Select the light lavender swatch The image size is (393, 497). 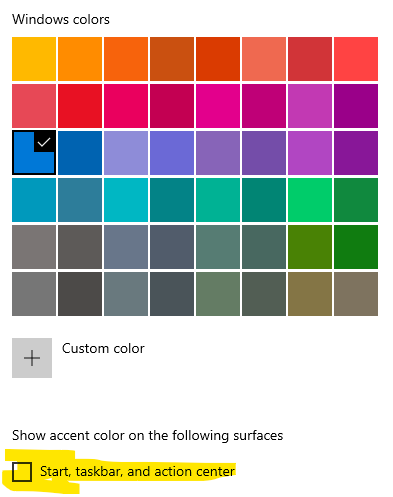click(126, 153)
